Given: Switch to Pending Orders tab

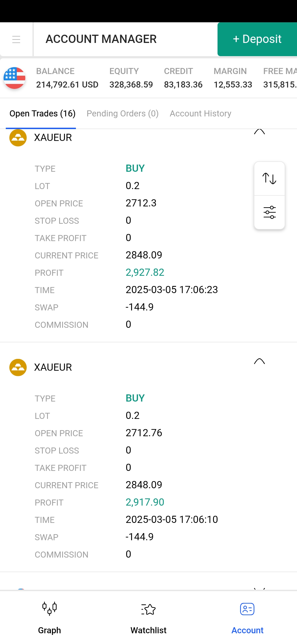Looking at the screenshot, I should (123, 113).
